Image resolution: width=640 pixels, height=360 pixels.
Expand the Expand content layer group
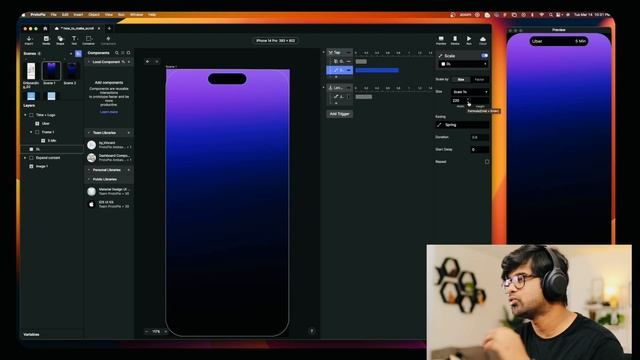coord(25,158)
